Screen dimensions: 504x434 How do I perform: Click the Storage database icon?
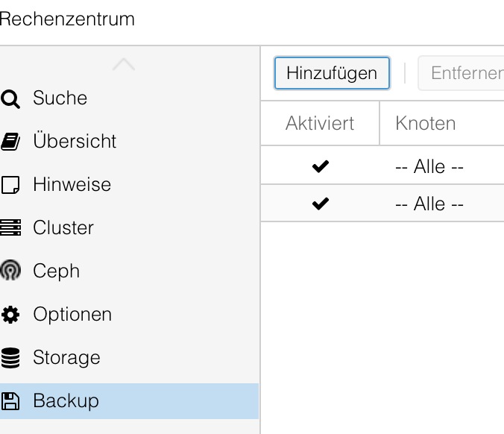pyautogui.click(x=10, y=358)
